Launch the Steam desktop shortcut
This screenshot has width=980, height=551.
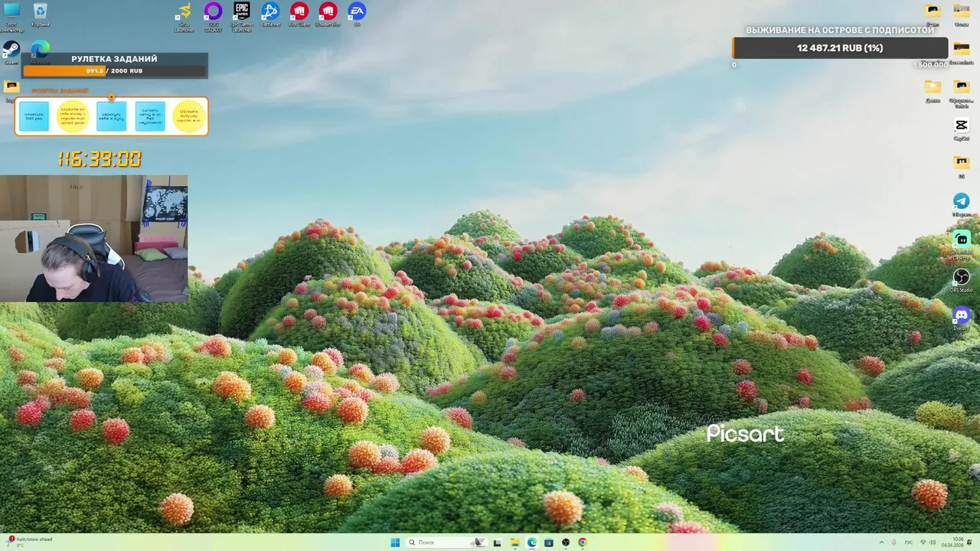pos(11,52)
